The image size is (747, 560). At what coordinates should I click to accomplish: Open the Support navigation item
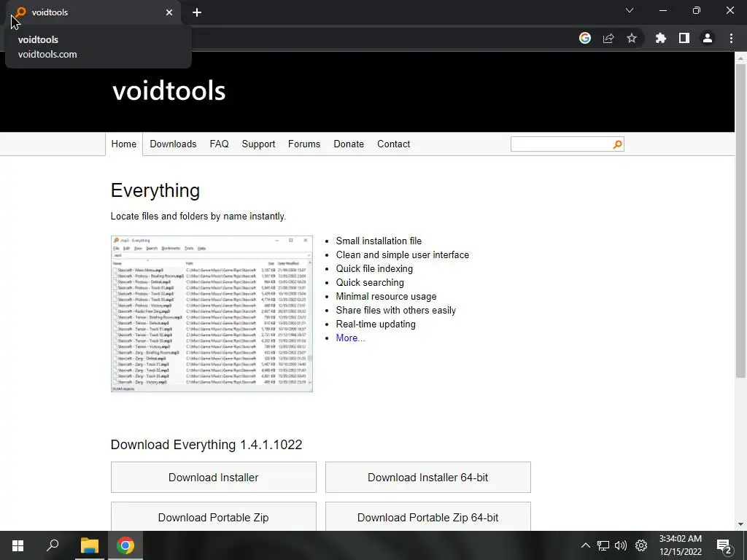258,144
